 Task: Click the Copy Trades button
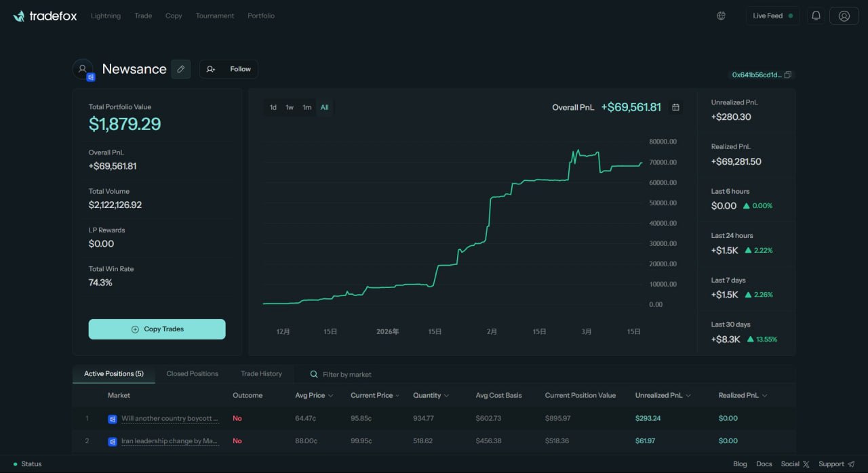coord(157,329)
